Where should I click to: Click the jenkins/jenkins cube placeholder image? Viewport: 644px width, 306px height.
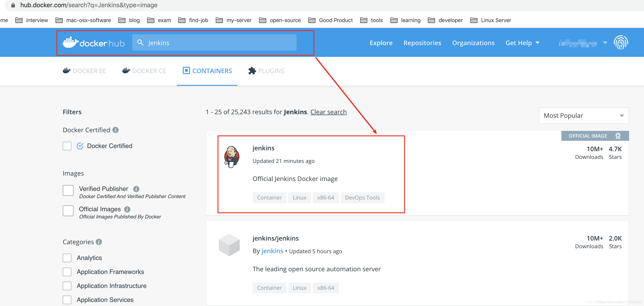coord(229,245)
